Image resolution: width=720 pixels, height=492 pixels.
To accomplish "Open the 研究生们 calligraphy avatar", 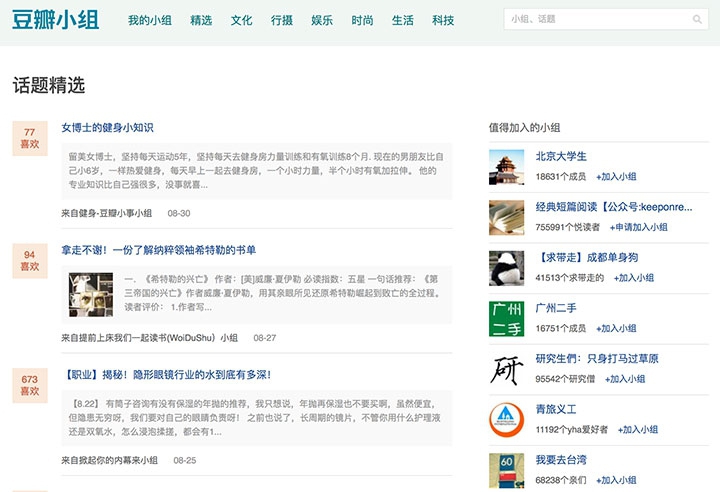I will pyautogui.click(x=506, y=369).
